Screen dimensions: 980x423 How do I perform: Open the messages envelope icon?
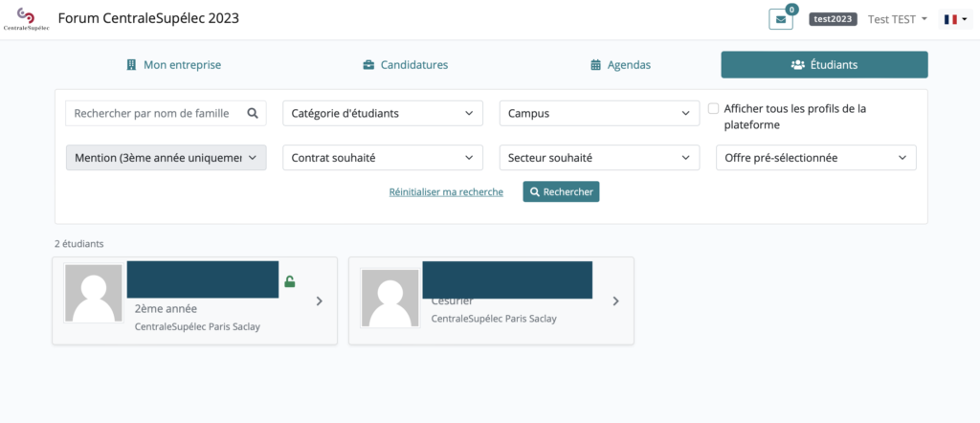(x=780, y=19)
